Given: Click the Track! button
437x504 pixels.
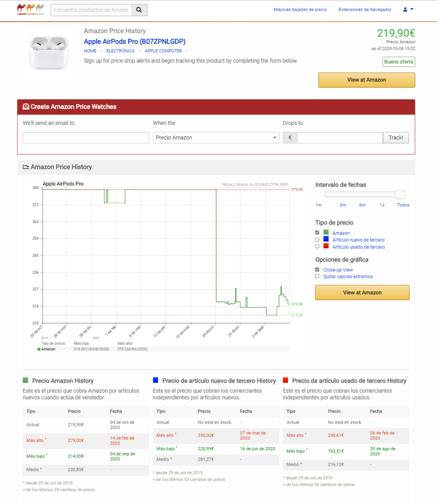Looking at the screenshot, I should tap(396, 138).
